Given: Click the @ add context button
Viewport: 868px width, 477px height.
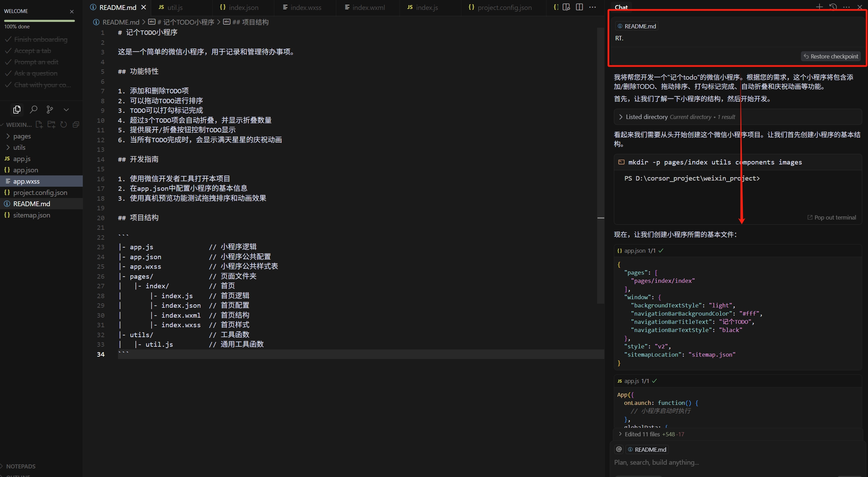Looking at the screenshot, I should point(619,449).
